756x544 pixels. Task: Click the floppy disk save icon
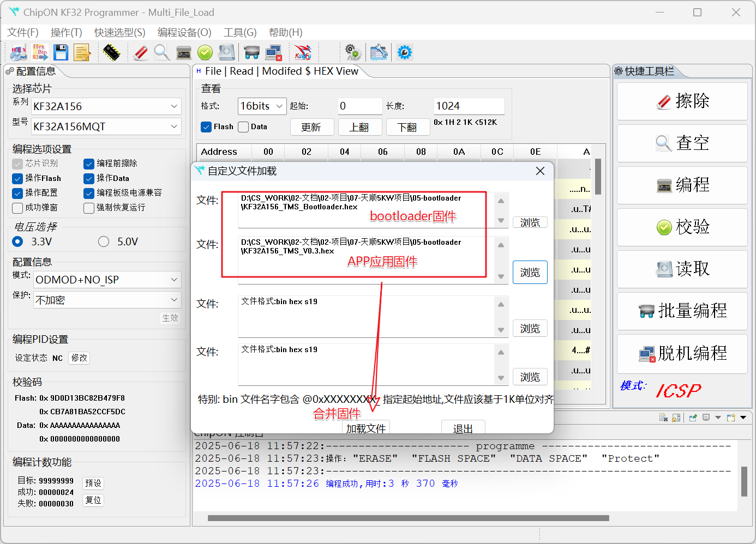point(61,53)
